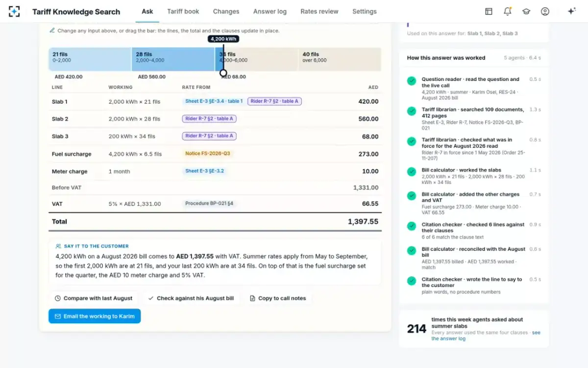Click the 4,200 kWh tooltip label

(223, 39)
